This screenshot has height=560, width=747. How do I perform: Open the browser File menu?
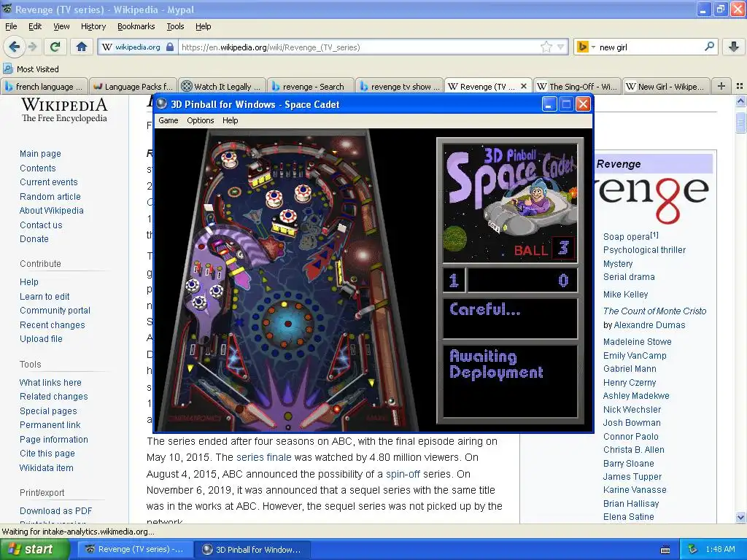coord(11,26)
